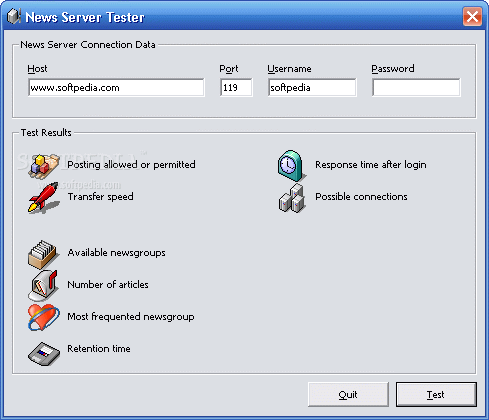Click the 'Response time after login' label
The height and width of the screenshot is (420, 489).
click(x=371, y=165)
